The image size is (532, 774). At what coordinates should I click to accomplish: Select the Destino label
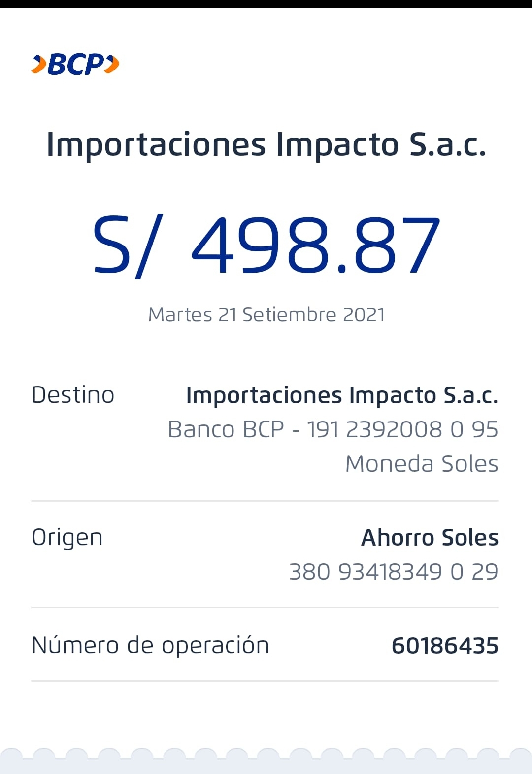[x=73, y=395]
